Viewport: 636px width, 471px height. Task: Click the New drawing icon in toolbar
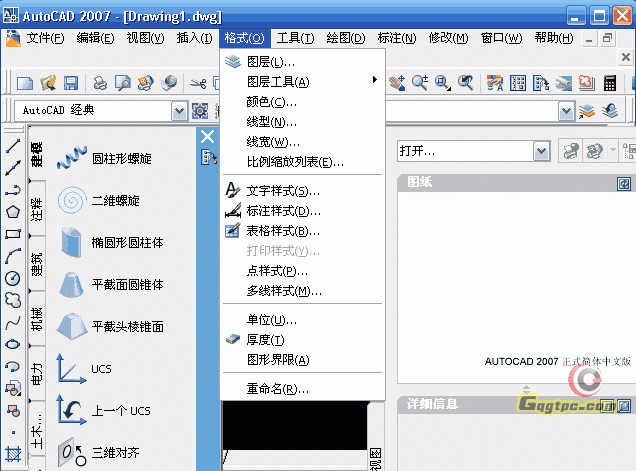point(25,83)
